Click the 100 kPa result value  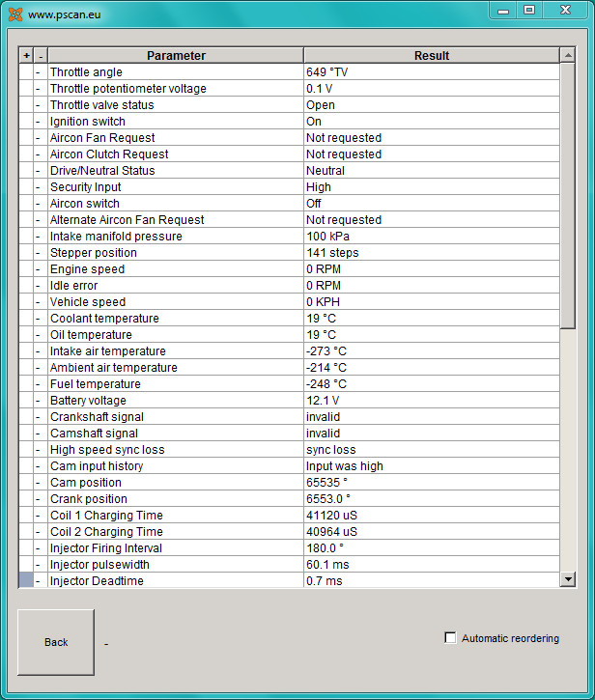pyautogui.click(x=432, y=236)
